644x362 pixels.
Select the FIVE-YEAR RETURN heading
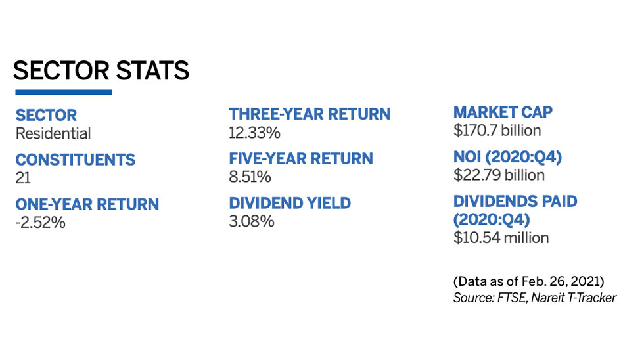click(x=301, y=158)
